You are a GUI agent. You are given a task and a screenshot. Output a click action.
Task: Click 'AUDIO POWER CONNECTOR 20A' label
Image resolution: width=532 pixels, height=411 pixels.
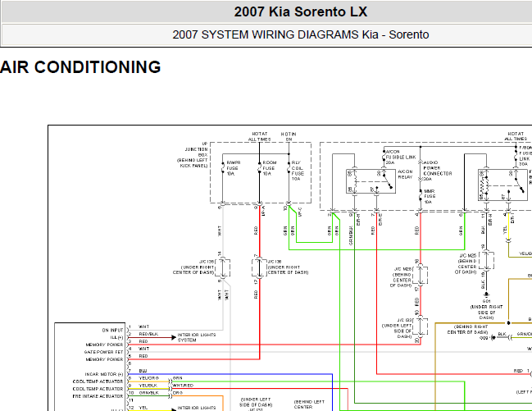438,171
